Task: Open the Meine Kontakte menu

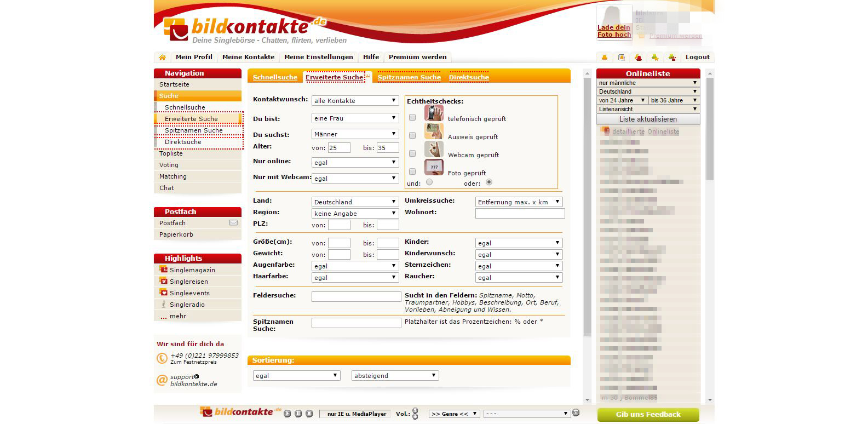Action: (248, 57)
